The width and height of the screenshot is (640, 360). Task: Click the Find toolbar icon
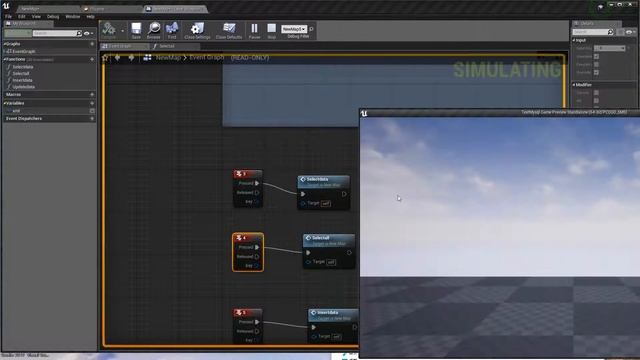point(172,31)
